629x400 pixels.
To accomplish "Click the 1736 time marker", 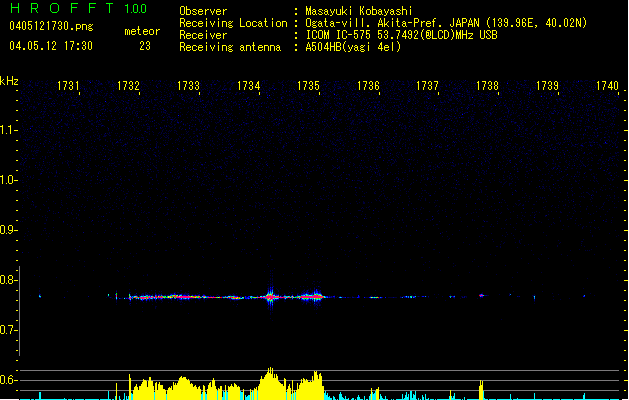I will point(368,86).
